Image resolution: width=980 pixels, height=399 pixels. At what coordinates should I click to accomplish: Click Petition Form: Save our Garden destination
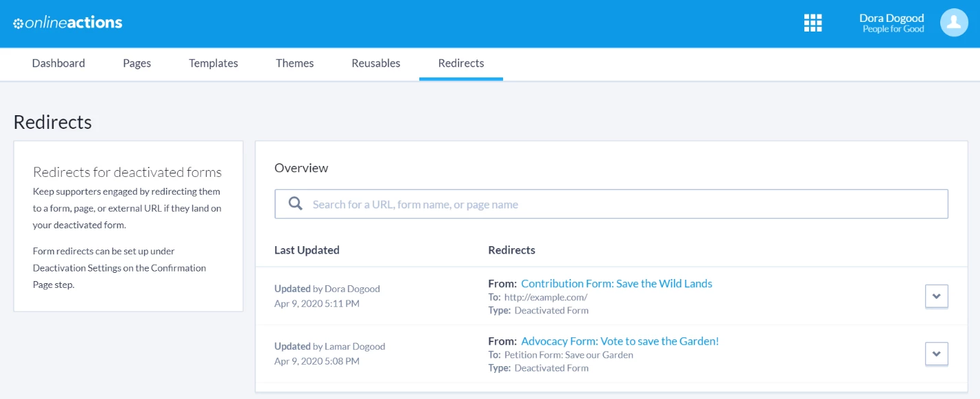click(569, 355)
